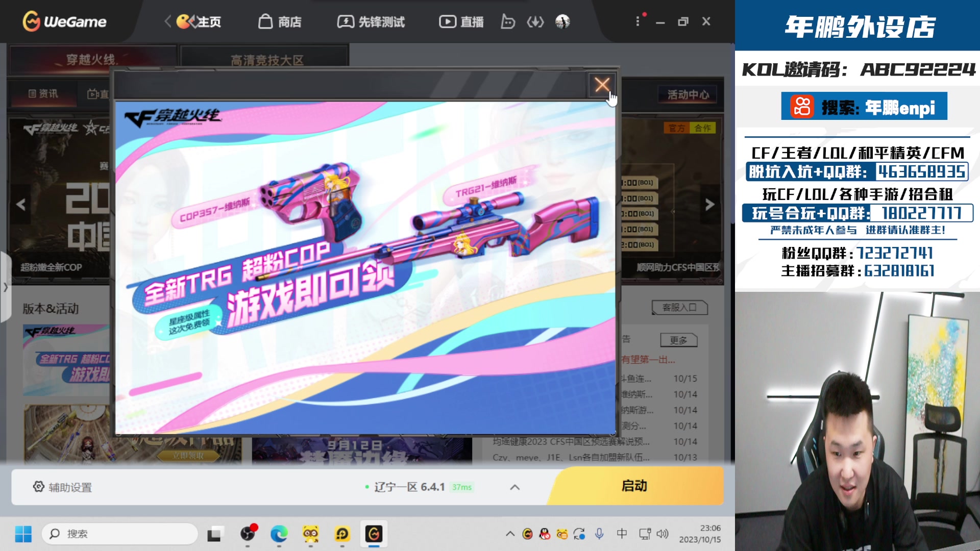Click the taskbar 搜索 search box
Image resolution: width=980 pixels, height=551 pixels.
click(x=119, y=534)
